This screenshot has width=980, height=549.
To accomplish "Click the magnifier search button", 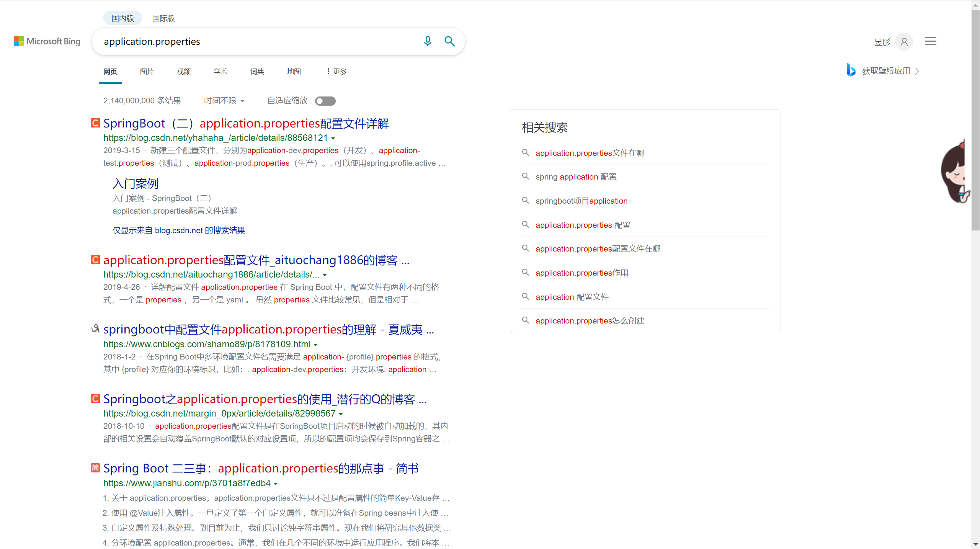I will (449, 41).
